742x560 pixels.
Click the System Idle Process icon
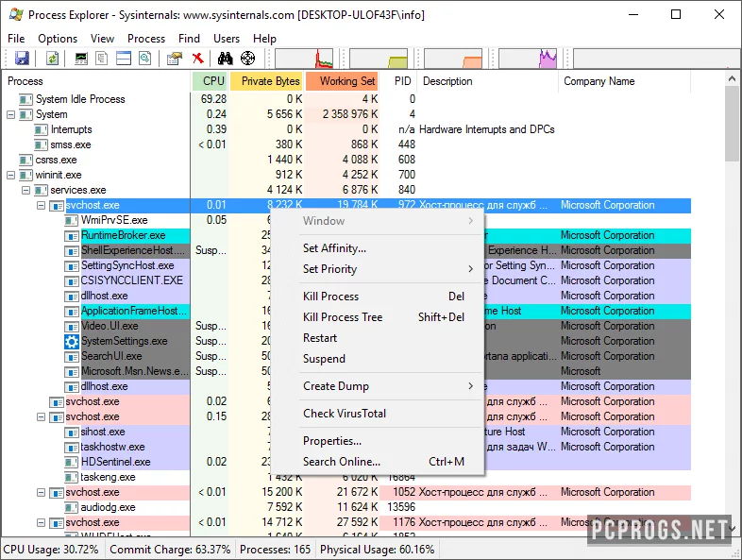click(25, 99)
